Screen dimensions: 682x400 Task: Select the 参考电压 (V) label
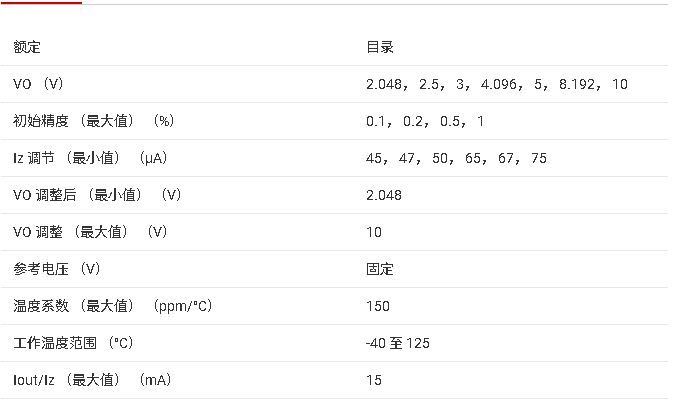click(57, 269)
